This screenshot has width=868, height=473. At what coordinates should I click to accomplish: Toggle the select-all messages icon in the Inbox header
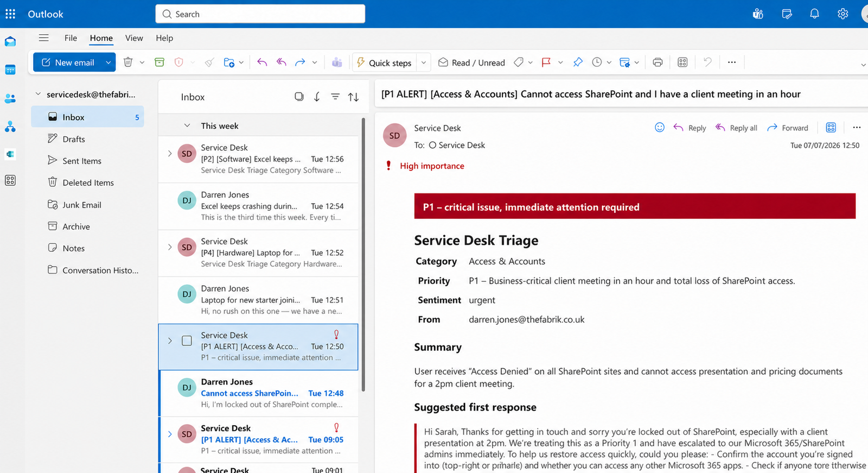tap(299, 97)
